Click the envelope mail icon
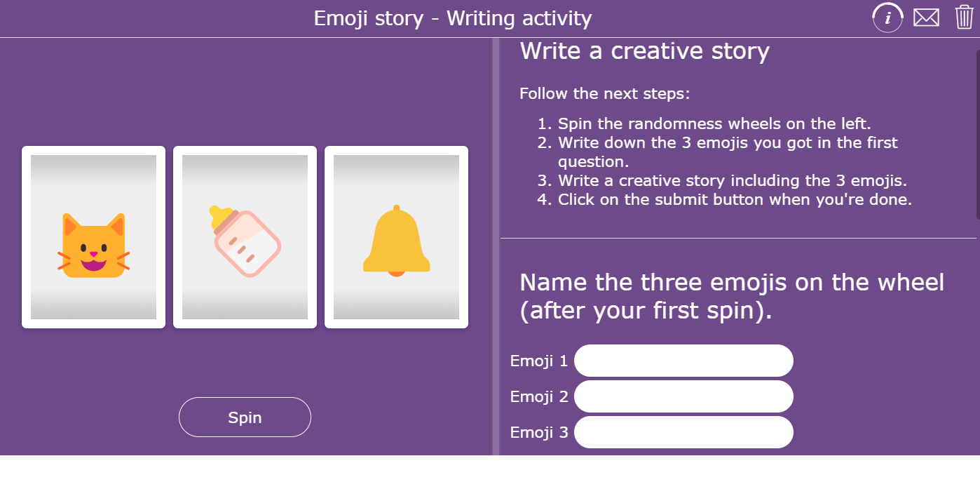 926,18
